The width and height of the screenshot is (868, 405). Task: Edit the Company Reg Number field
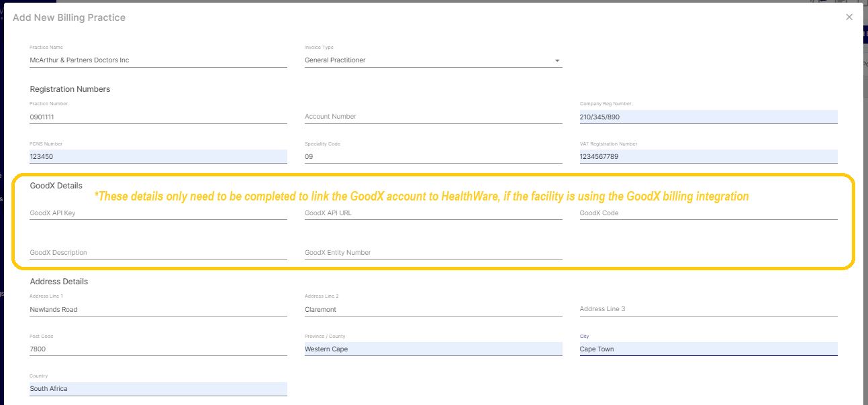click(708, 117)
